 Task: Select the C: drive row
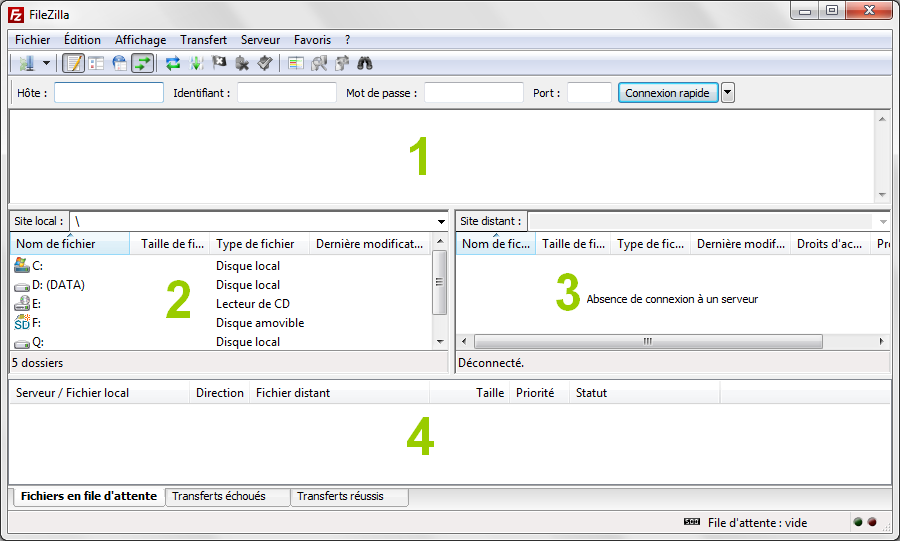[x=221, y=266]
